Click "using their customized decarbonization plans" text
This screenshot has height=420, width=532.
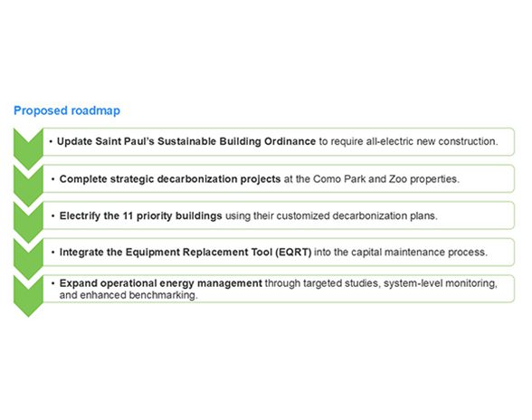pyautogui.click(x=331, y=215)
